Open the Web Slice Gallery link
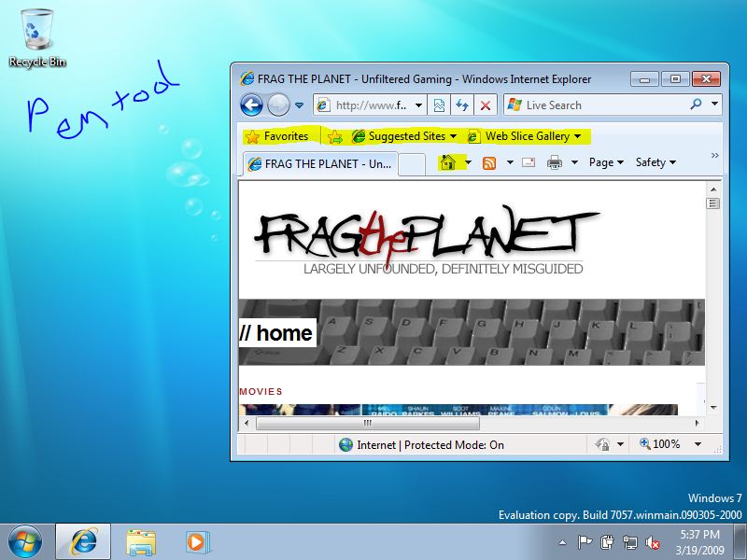This screenshot has height=560, width=747. (x=524, y=136)
